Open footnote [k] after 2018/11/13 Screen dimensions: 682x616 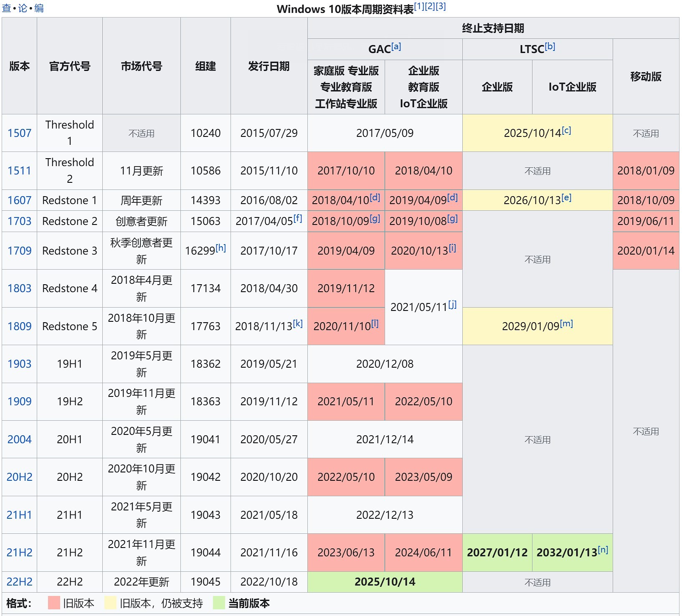pyautogui.click(x=298, y=323)
